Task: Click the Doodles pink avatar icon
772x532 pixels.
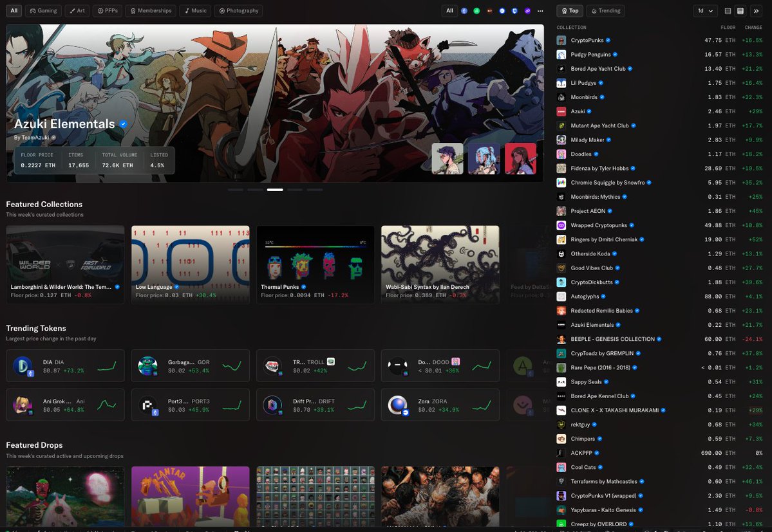Action: pos(561,154)
